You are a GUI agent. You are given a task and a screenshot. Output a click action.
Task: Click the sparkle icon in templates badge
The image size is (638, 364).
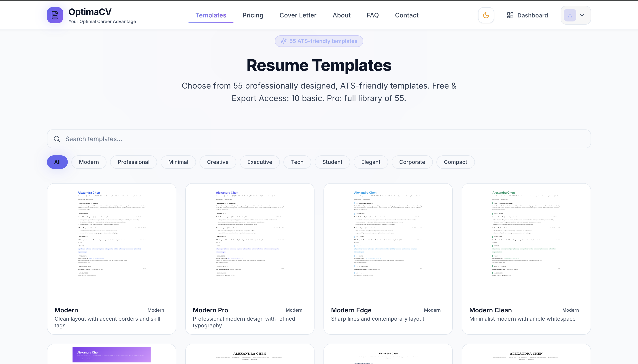[x=283, y=41]
